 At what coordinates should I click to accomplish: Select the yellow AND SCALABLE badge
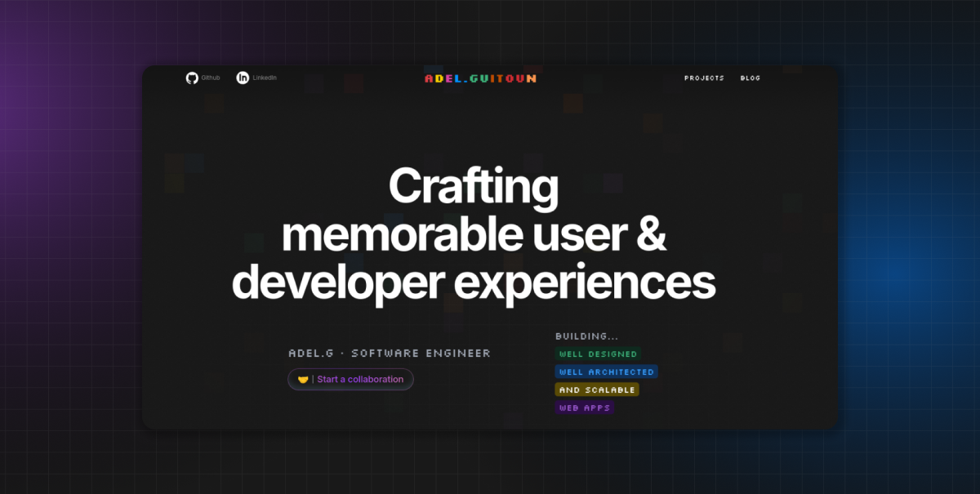597,389
